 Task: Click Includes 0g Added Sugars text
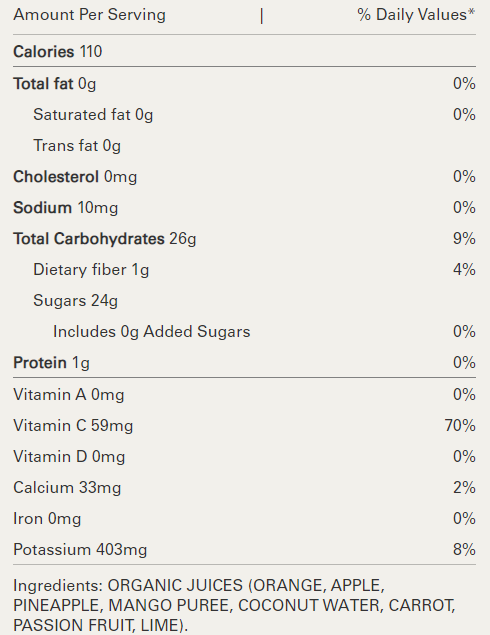pos(151,332)
